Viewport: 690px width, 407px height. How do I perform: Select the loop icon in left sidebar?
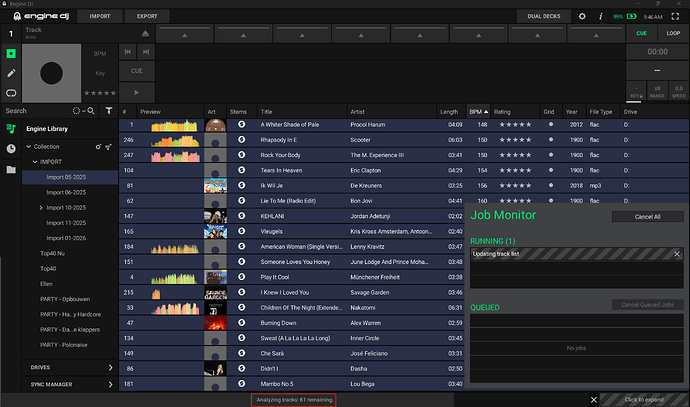11,93
